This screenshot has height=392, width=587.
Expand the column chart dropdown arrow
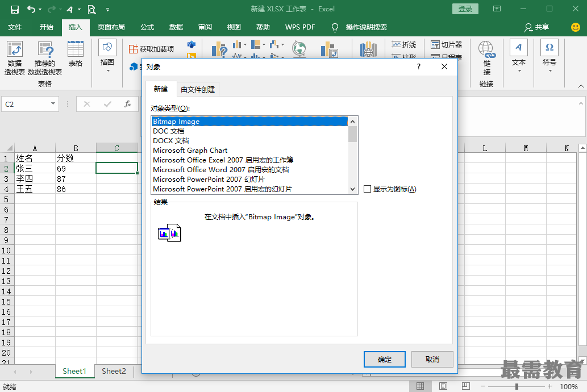[x=245, y=45]
